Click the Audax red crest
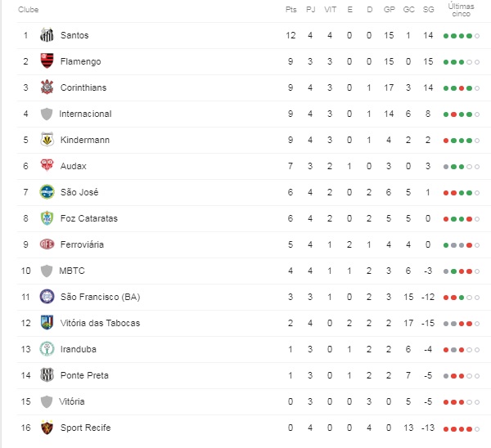The width and height of the screenshot is (491, 448). click(x=47, y=165)
